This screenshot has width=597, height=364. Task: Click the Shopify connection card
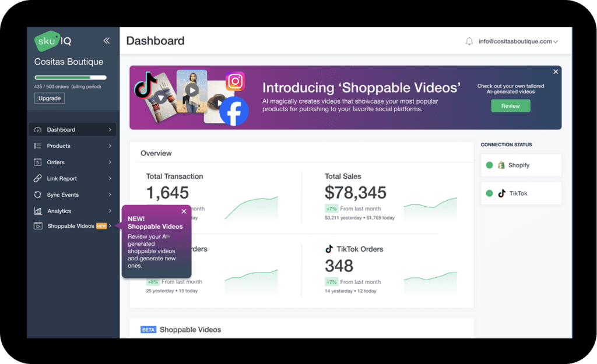(521, 165)
